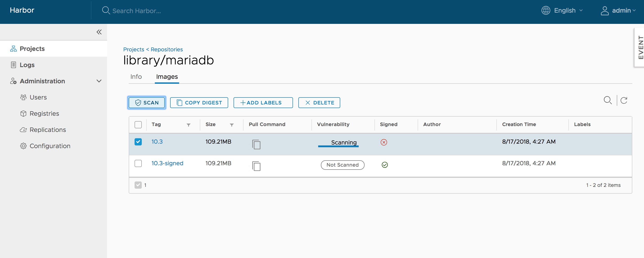Click the unsigned X icon for 10.3

click(x=384, y=142)
